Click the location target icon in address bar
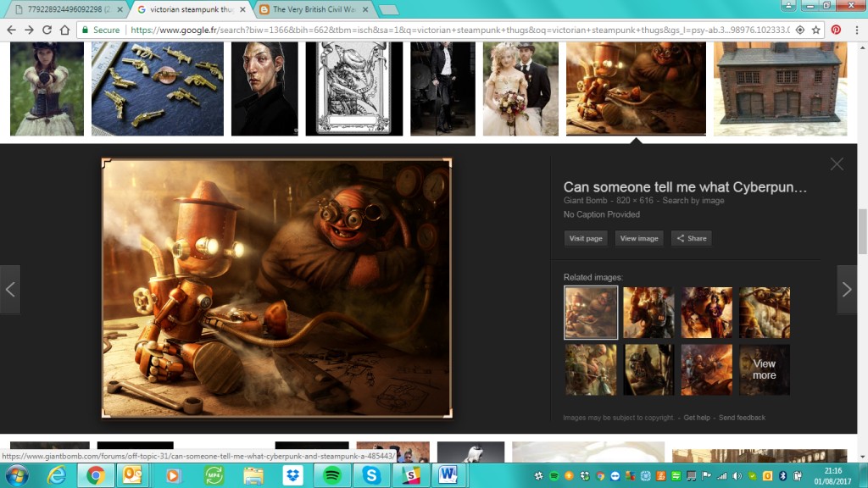 800,30
